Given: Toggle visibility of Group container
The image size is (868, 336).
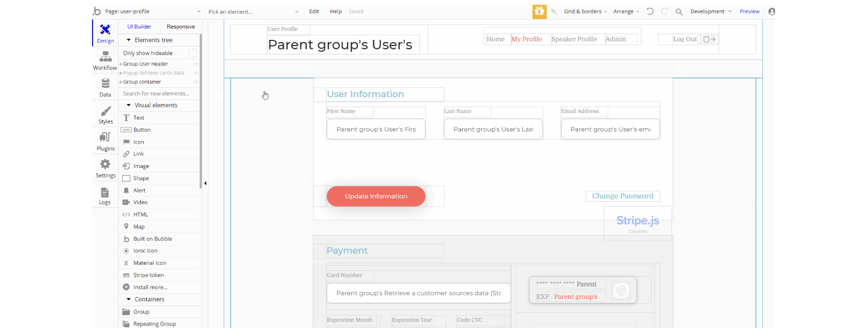Looking at the screenshot, I should point(196,82).
